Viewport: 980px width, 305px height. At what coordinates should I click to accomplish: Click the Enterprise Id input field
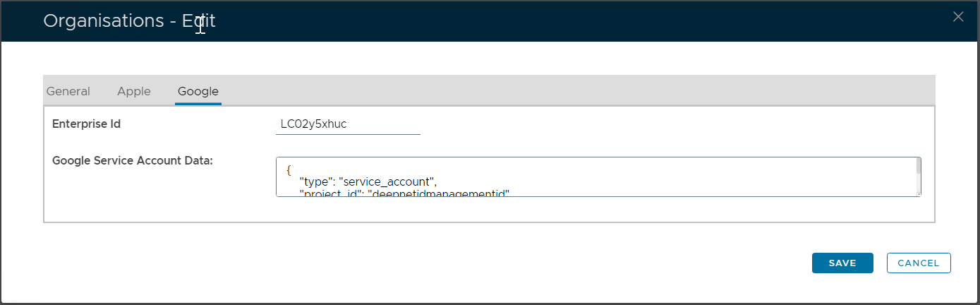[348, 124]
